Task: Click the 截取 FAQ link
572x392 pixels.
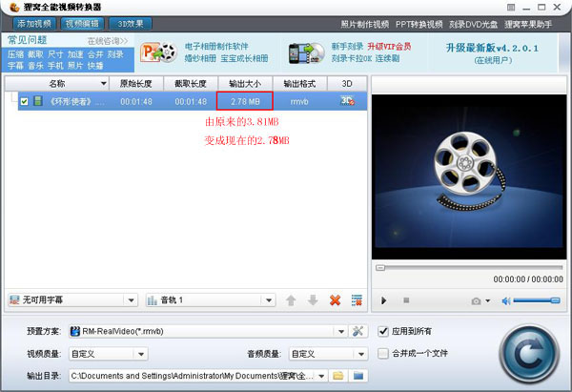Action: (35, 54)
